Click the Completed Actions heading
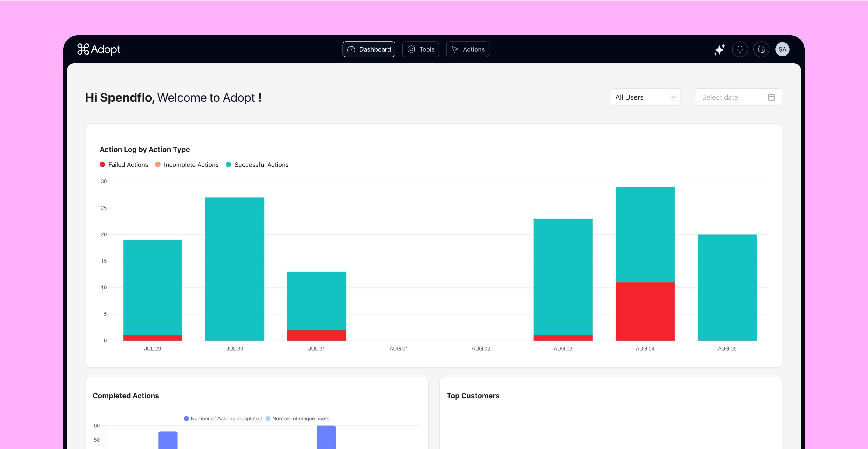This screenshot has width=868, height=449. (126, 396)
